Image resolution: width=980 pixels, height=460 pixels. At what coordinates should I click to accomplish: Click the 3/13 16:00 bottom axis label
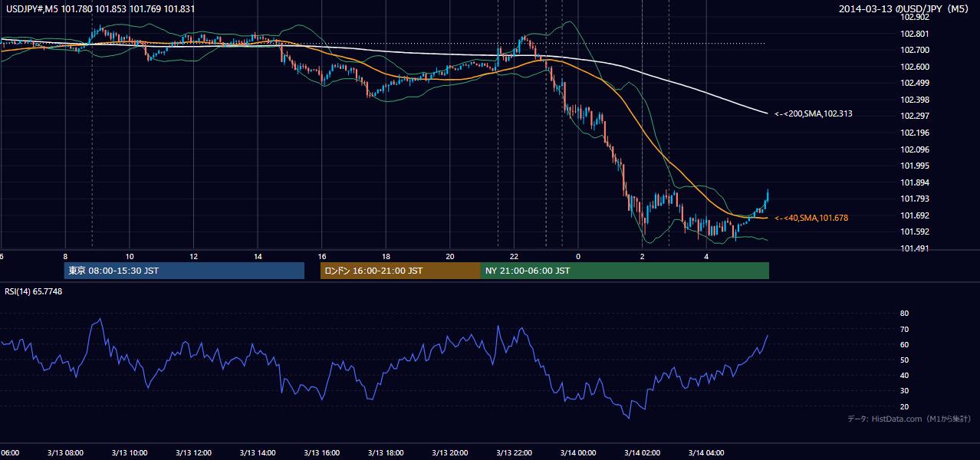[x=321, y=452]
